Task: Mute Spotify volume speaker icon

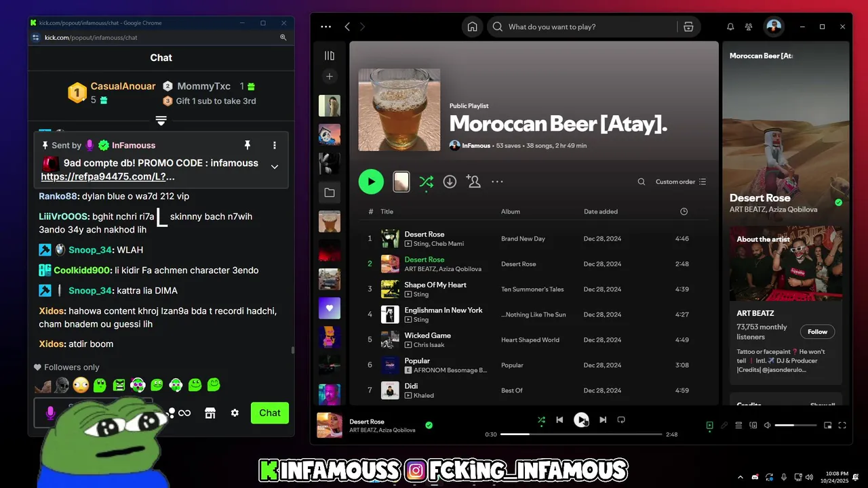Action: tap(767, 426)
